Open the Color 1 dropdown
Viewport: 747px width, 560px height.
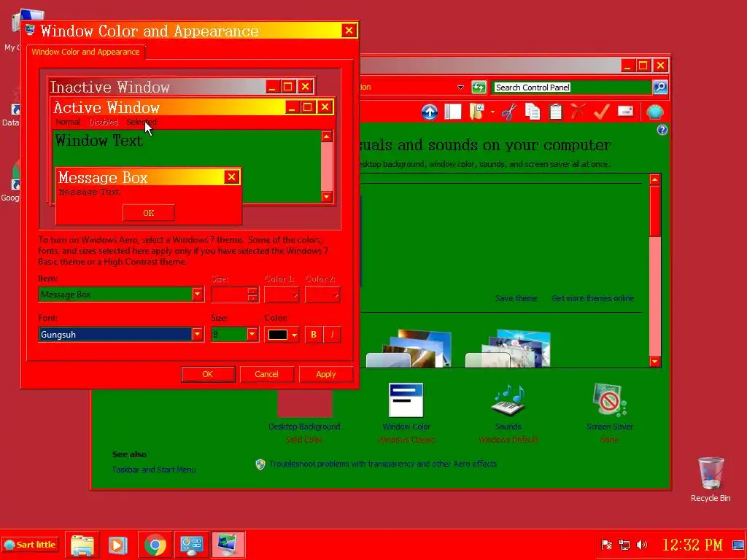pos(282,295)
